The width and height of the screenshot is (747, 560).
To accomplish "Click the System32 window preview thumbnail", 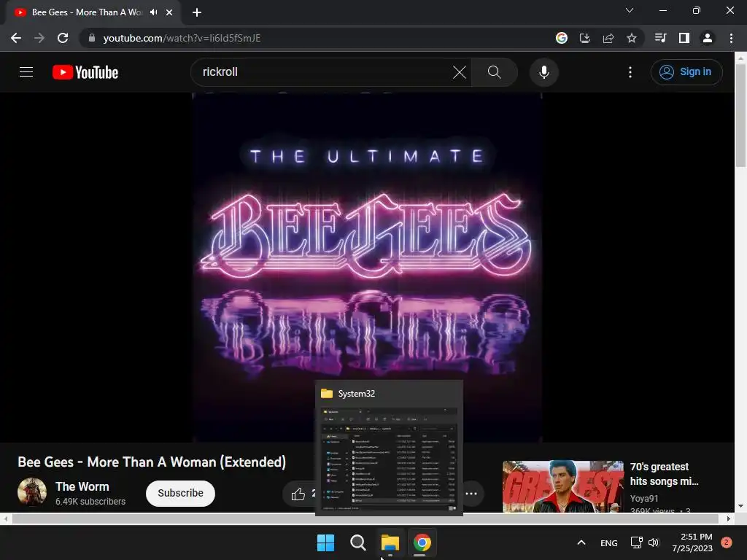I will (x=390, y=461).
